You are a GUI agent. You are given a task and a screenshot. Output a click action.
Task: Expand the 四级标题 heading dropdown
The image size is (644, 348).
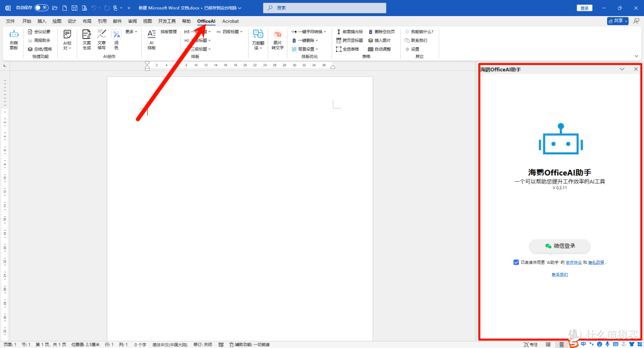point(230,32)
